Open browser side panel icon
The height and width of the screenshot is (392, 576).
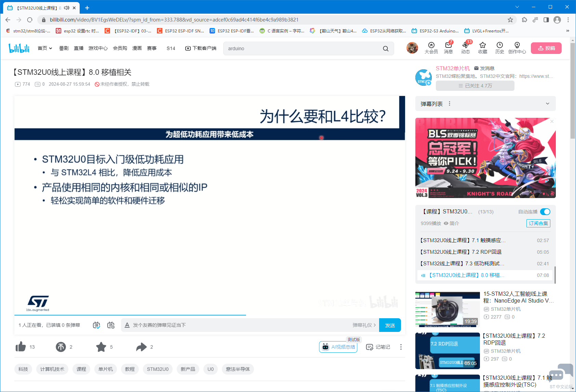tap(546, 20)
